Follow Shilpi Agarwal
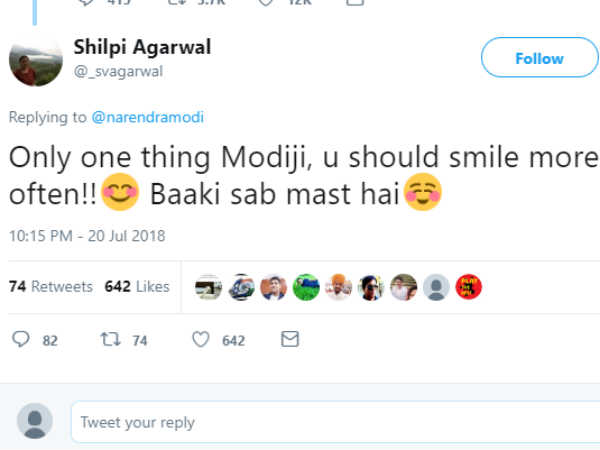 [x=539, y=59]
